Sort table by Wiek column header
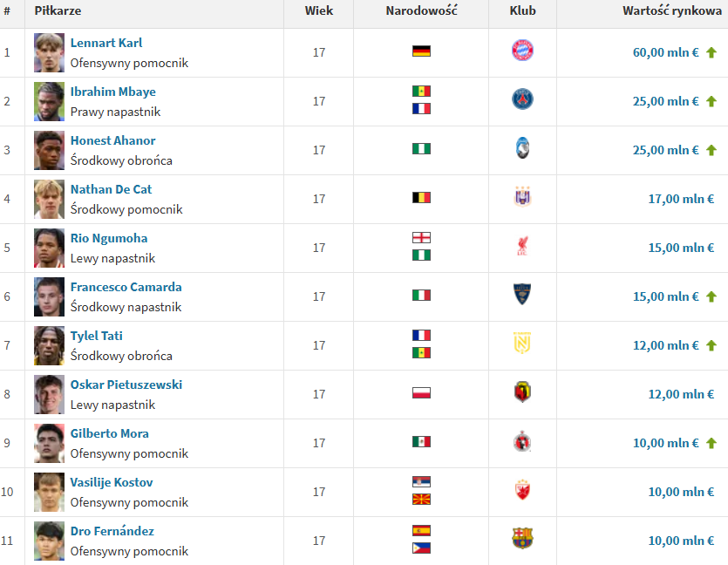This screenshot has height=565, width=728. coord(318,11)
